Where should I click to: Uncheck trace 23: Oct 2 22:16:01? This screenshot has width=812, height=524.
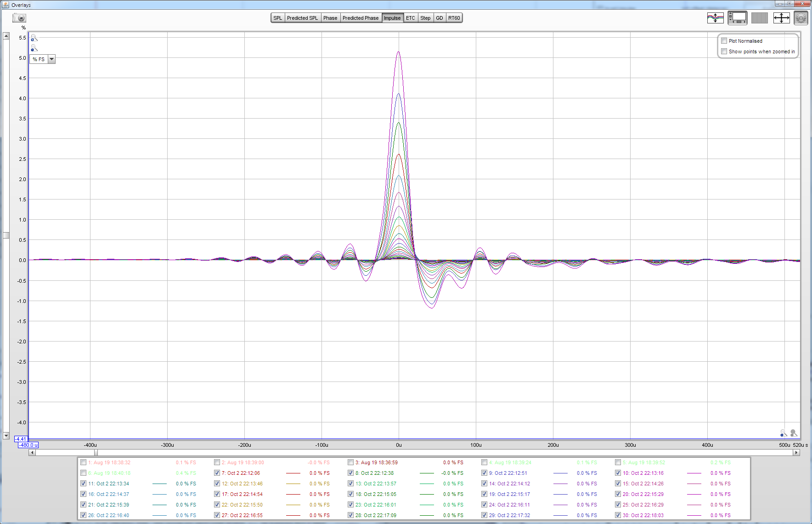351,505
